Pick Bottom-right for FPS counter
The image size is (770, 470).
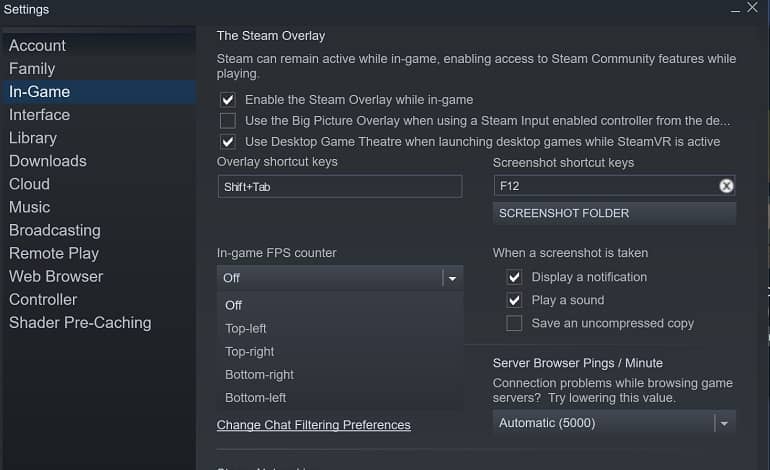(x=259, y=374)
